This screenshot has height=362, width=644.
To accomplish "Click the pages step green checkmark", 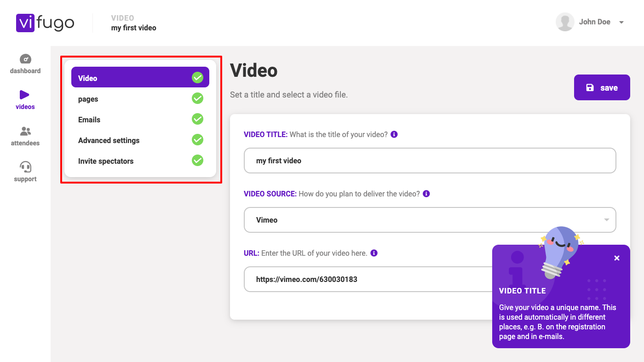I will [197, 98].
